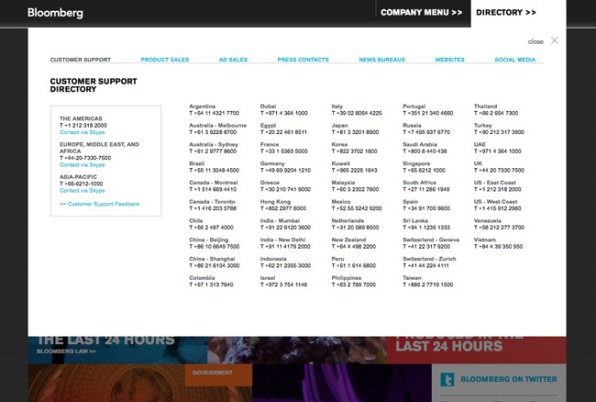The width and height of the screenshot is (596, 402).
Task: Open the Ad Sales tab
Action: point(233,60)
